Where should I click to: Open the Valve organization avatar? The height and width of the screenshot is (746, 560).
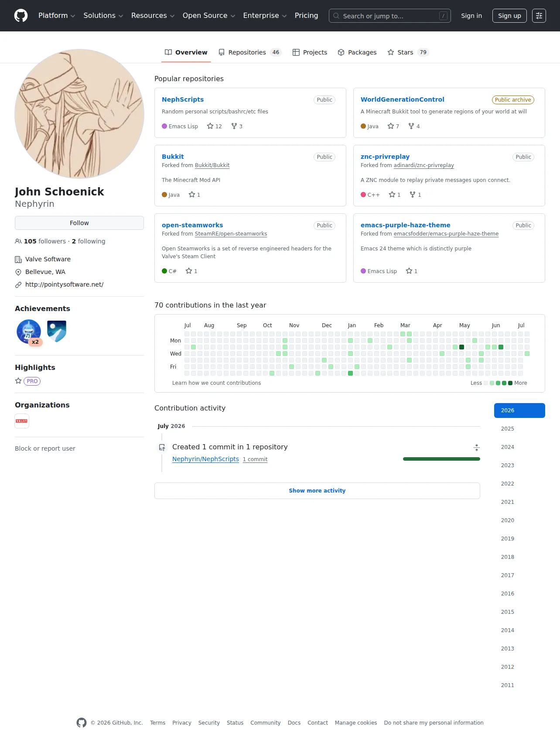click(22, 421)
